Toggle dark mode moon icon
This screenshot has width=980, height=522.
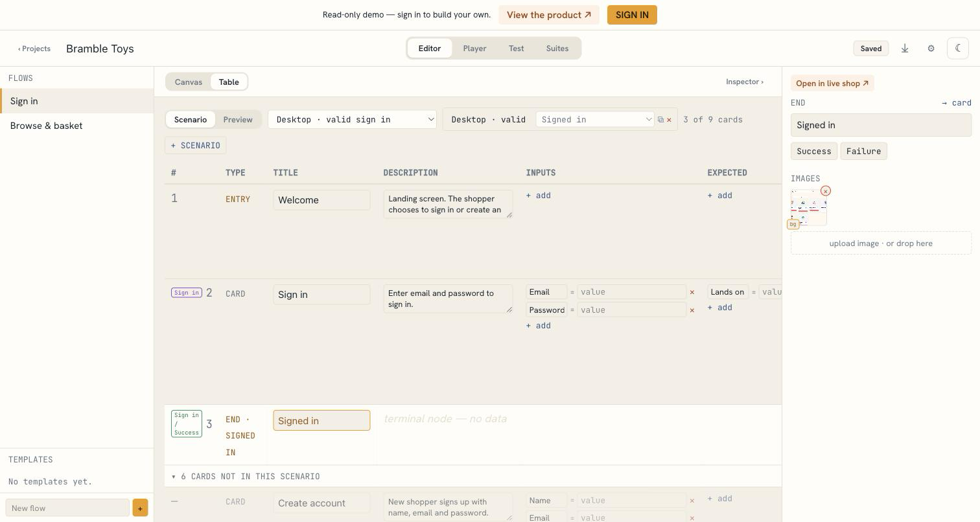click(x=958, y=49)
